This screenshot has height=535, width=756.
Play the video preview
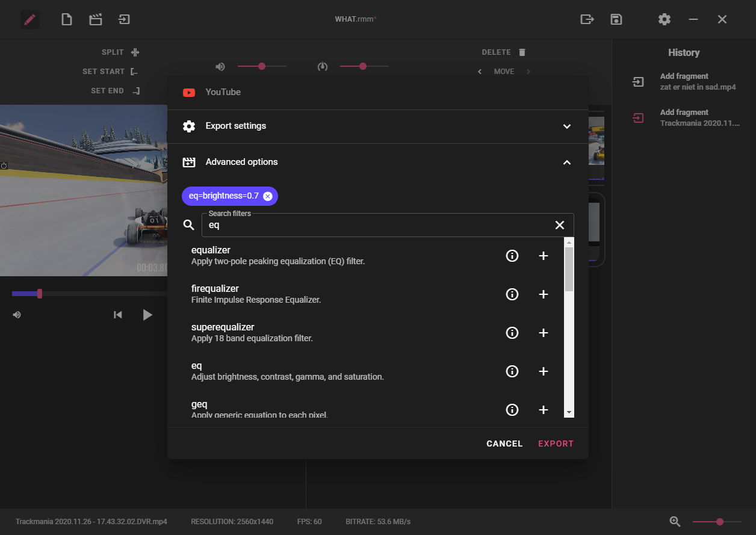point(147,315)
